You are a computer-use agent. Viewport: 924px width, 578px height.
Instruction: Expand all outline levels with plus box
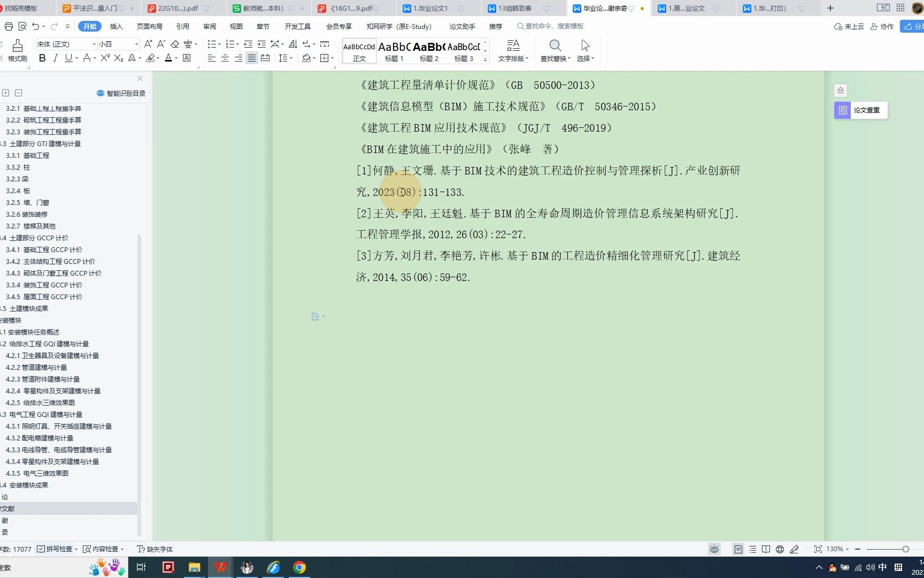pyautogui.click(x=6, y=93)
